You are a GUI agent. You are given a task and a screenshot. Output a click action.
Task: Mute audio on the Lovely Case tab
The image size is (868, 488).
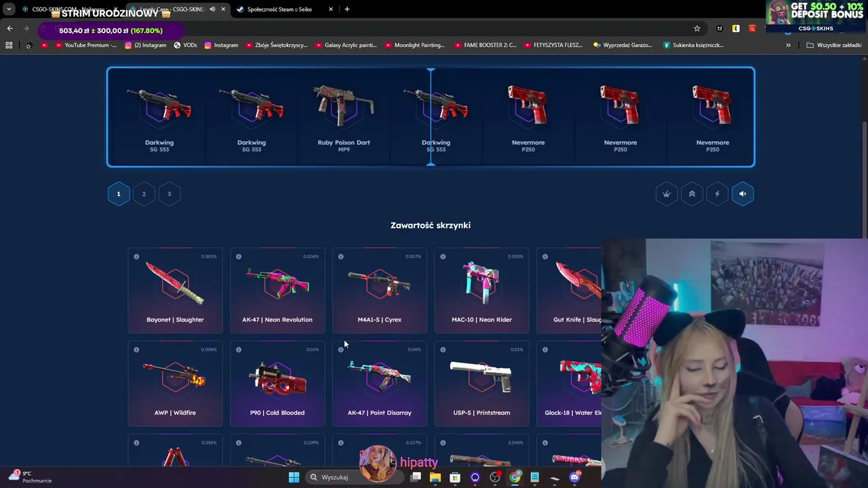tap(212, 9)
